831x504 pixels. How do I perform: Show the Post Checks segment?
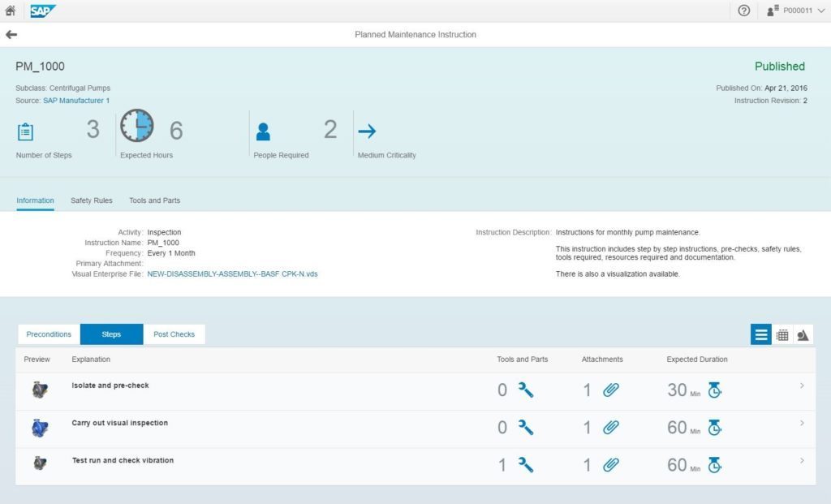pos(174,334)
